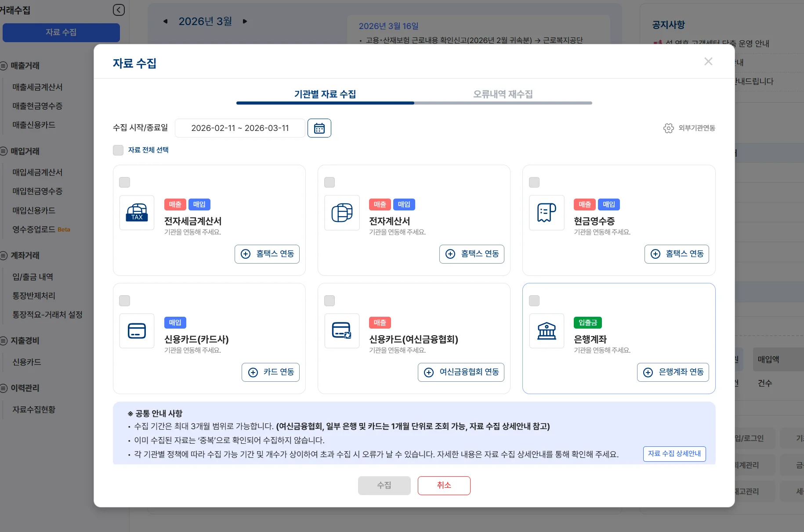Open 신용카드 under 지출경비 in sidebar
804x532 pixels.
[27, 362]
